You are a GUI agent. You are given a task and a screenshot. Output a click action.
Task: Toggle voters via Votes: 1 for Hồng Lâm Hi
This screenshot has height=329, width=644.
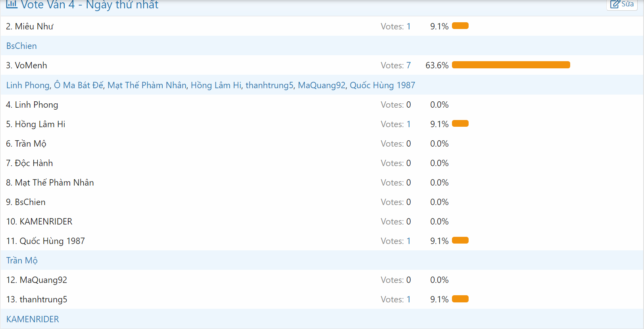point(396,124)
